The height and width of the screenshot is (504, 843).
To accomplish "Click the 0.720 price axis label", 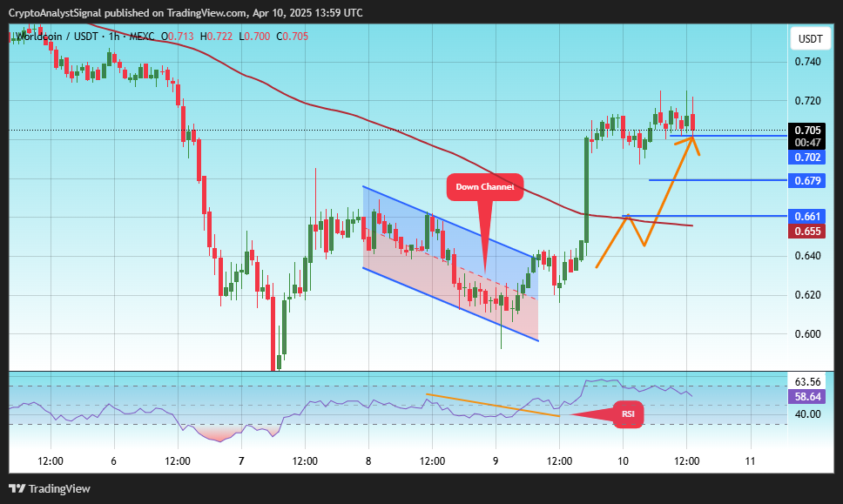I will tap(807, 101).
